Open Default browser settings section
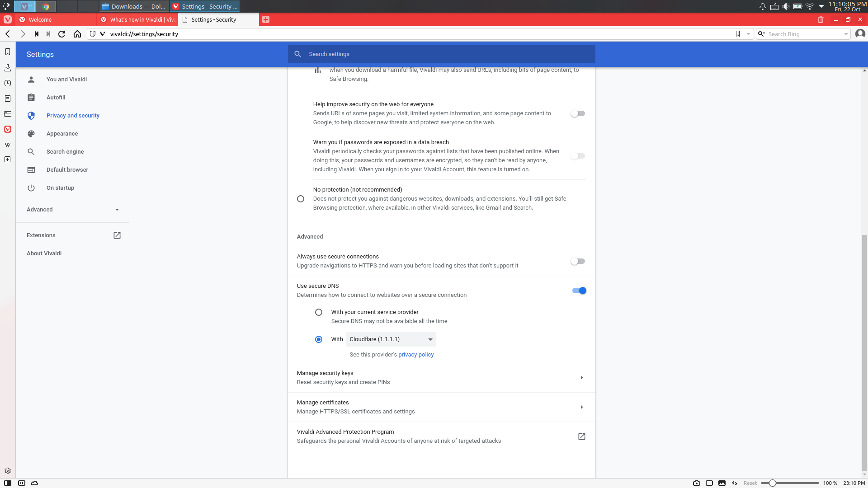The image size is (868, 488). (x=67, y=170)
